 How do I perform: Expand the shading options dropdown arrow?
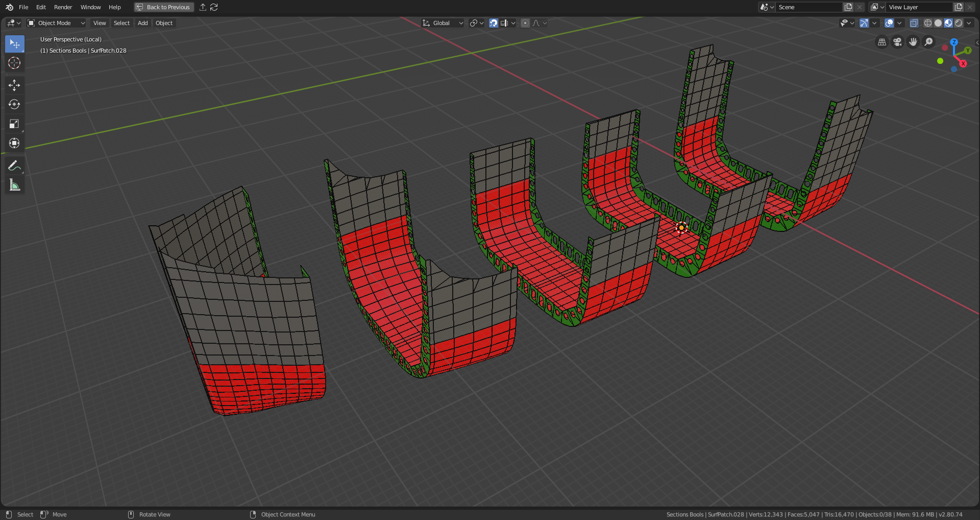tap(969, 23)
